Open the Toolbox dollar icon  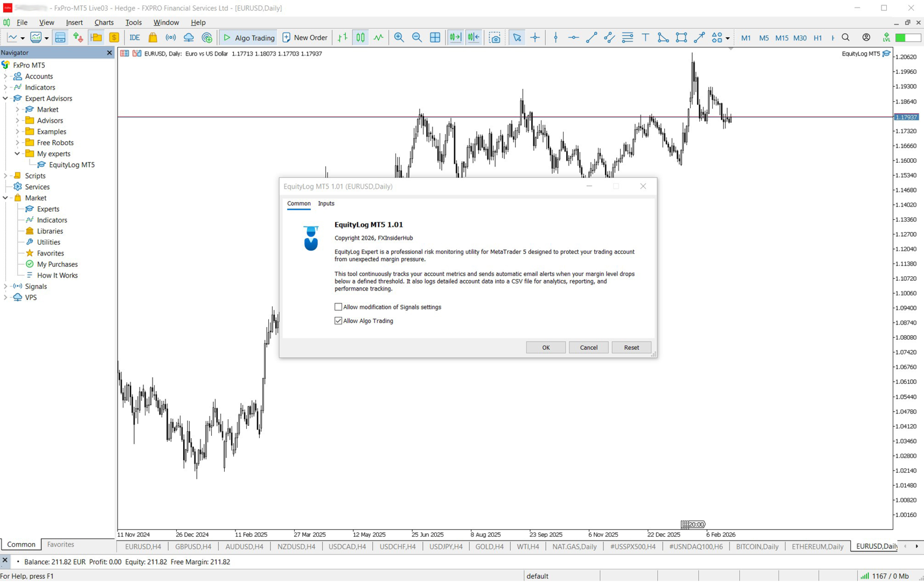tap(114, 38)
